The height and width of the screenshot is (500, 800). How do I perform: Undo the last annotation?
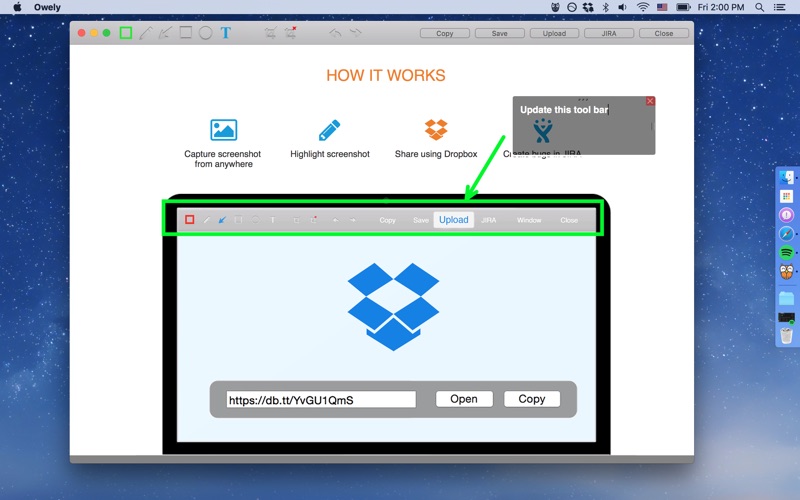(x=335, y=33)
